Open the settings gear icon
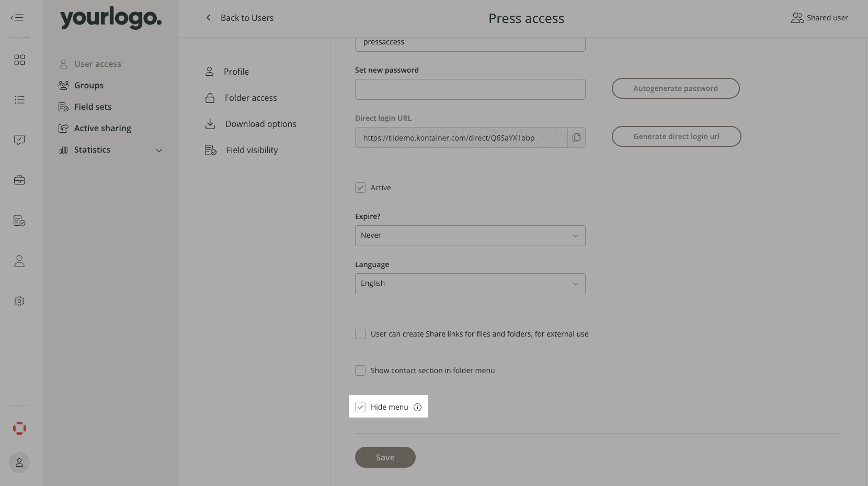Viewport: 868px width, 486px height. (x=19, y=301)
